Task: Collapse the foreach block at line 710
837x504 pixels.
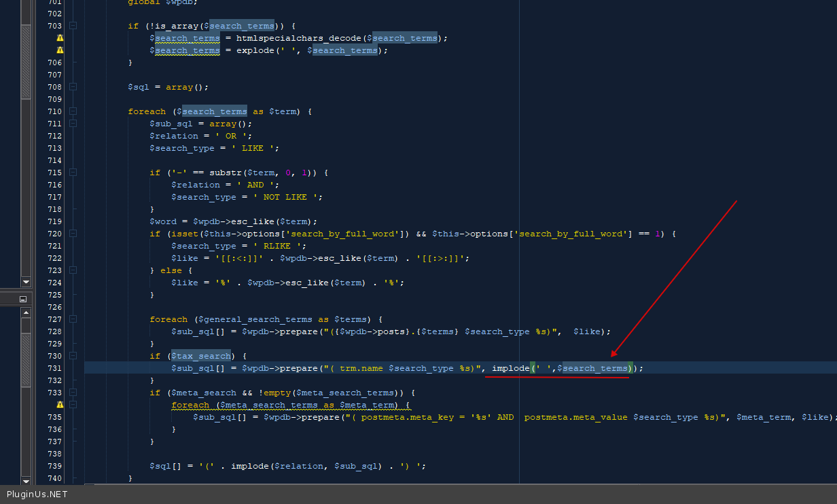Action: [73, 111]
